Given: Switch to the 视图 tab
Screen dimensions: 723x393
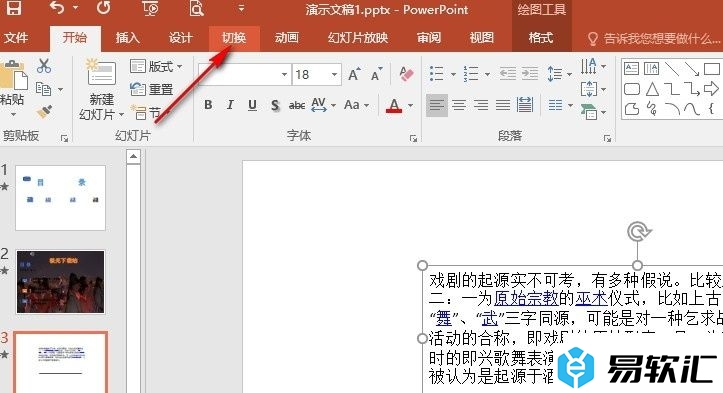Looking at the screenshot, I should pyautogui.click(x=481, y=38).
